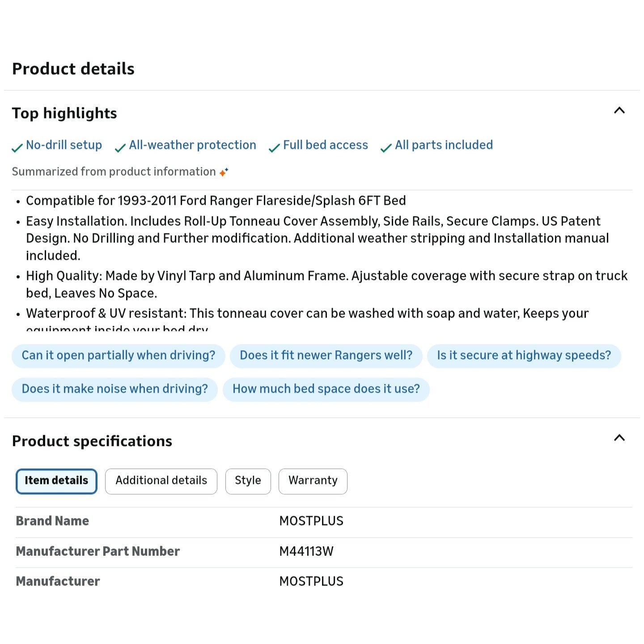
Task: Select the Item details tab
Action: coord(56,481)
